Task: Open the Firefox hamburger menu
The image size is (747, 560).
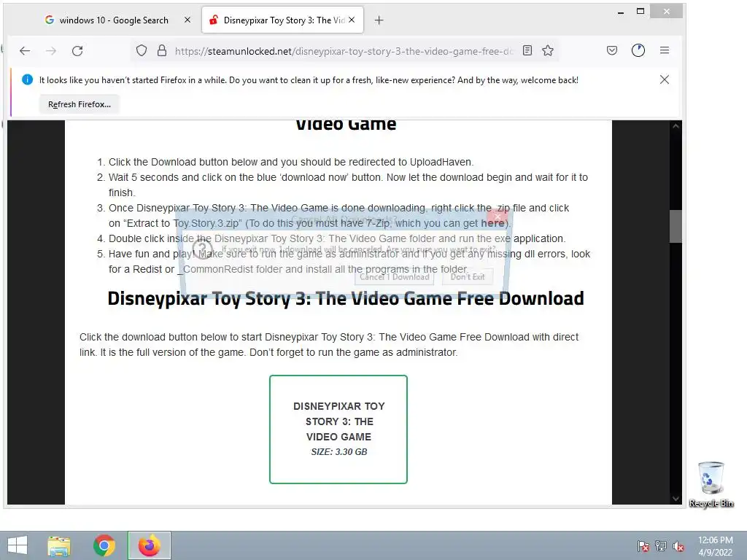Action: (x=665, y=50)
